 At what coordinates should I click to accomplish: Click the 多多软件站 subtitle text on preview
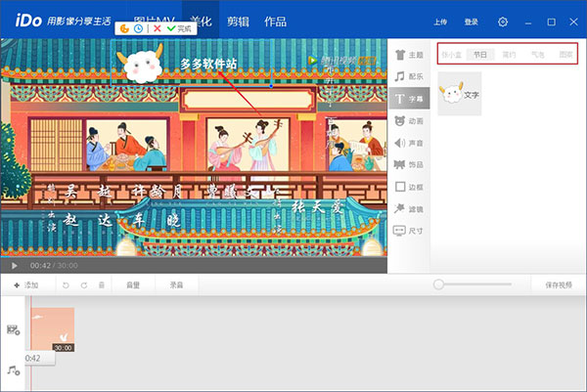tap(208, 64)
